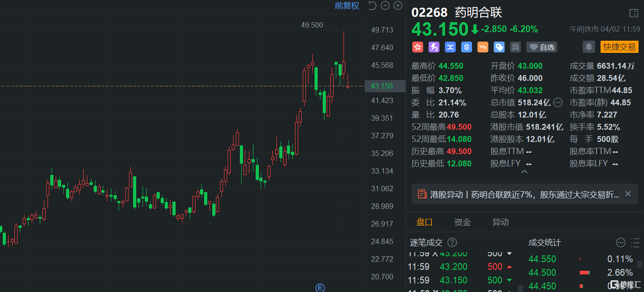The width and height of the screenshot is (644, 292).
Task: Reset the chart view with the undo arrow
Action: coord(372,5)
